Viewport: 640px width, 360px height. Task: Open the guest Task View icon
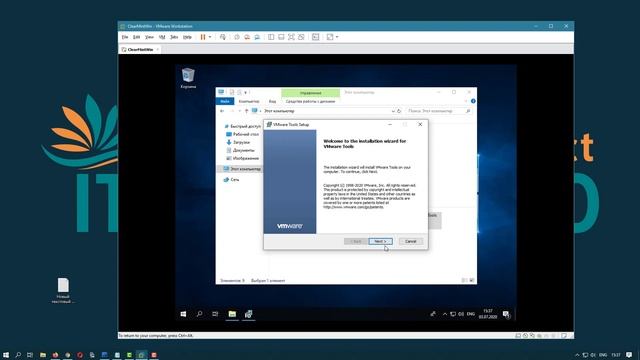pos(215,314)
